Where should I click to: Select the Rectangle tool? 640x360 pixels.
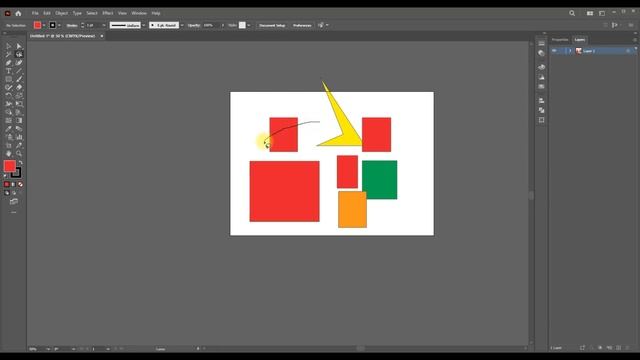(x=9, y=79)
